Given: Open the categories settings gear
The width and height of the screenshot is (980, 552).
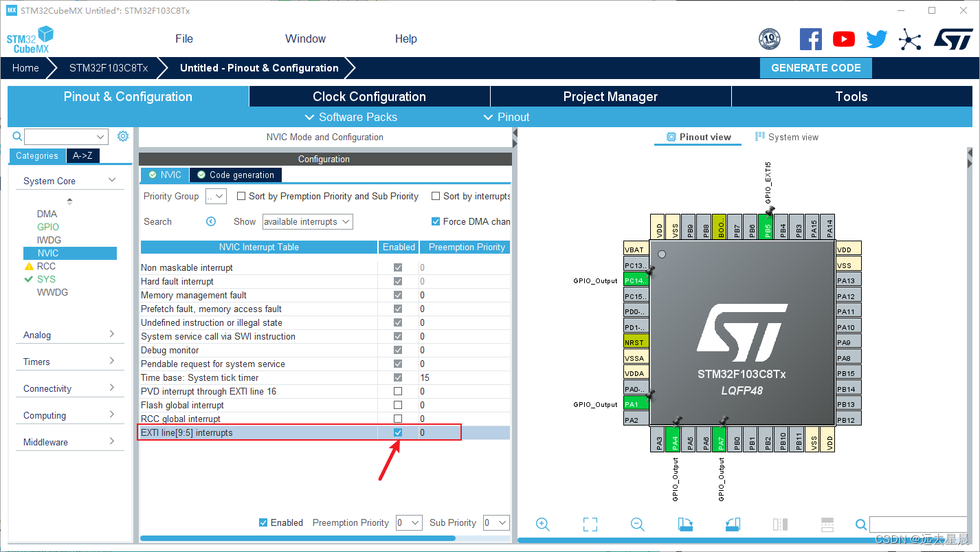Looking at the screenshot, I should pyautogui.click(x=123, y=136).
